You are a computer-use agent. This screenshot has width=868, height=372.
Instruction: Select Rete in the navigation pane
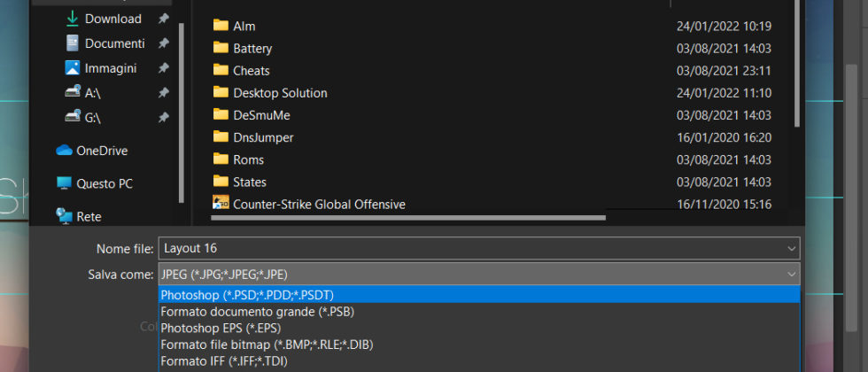coord(89,216)
